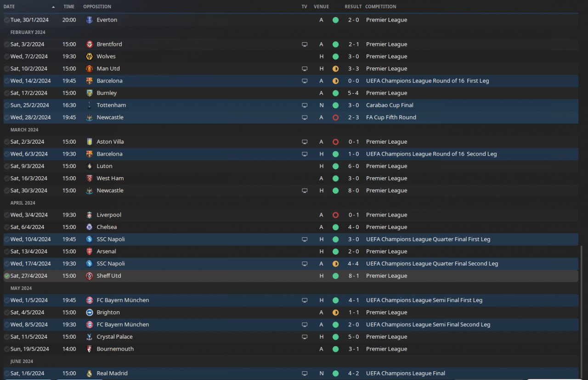Sort by the Opposition column header

(x=97, y=7)
